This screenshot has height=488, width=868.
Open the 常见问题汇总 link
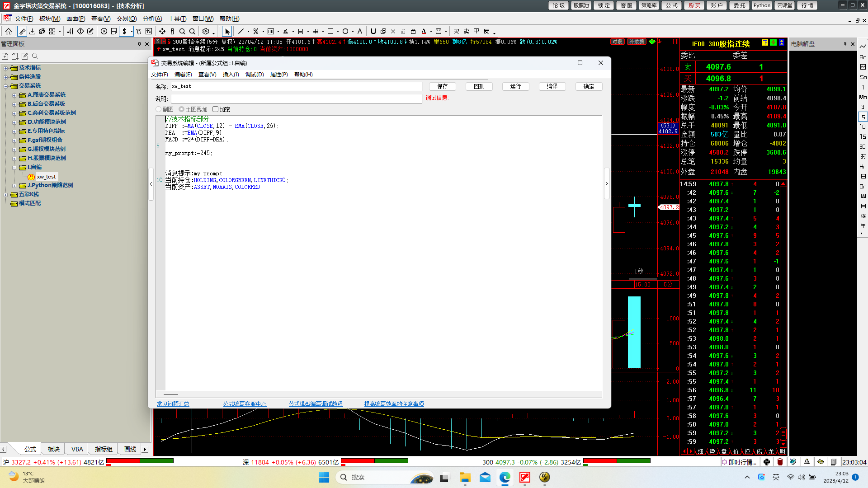pyautogui.click(x=173, y=404)
